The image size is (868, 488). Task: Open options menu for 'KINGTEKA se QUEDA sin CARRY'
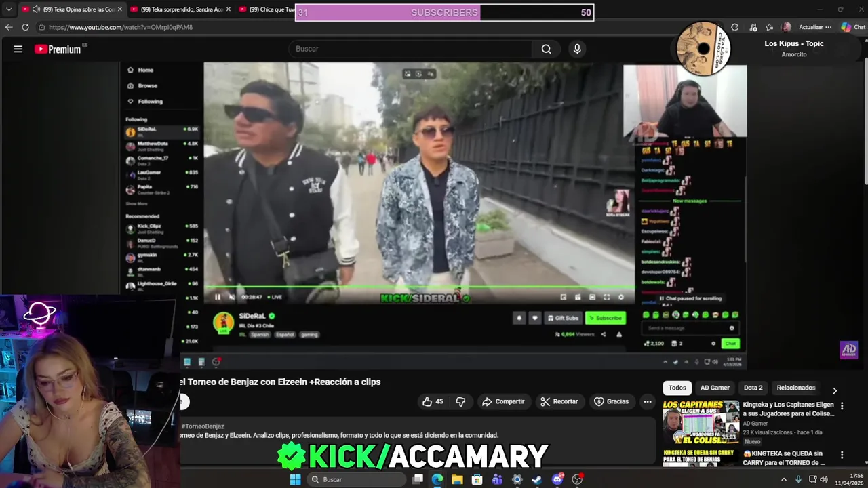tap(842, 455)
